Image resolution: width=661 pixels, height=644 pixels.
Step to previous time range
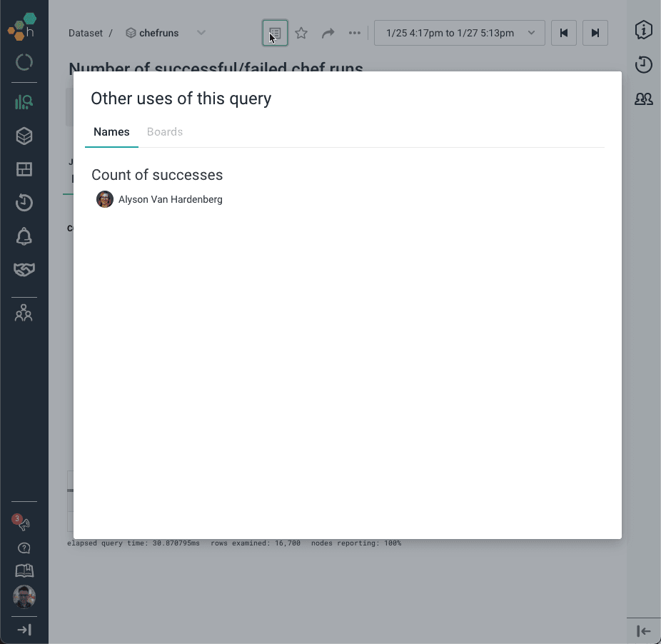(564, 33)
